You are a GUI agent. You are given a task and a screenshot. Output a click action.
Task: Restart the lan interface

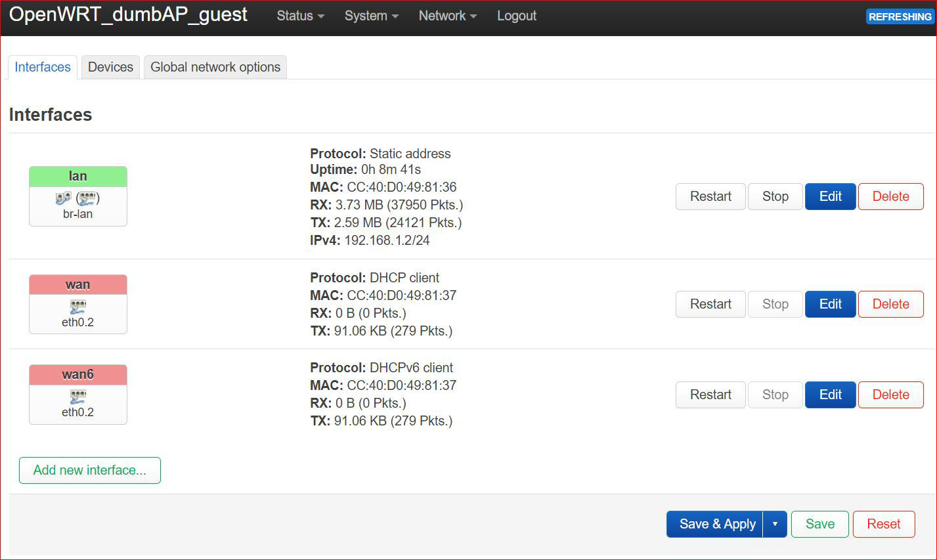coord(710,196)
